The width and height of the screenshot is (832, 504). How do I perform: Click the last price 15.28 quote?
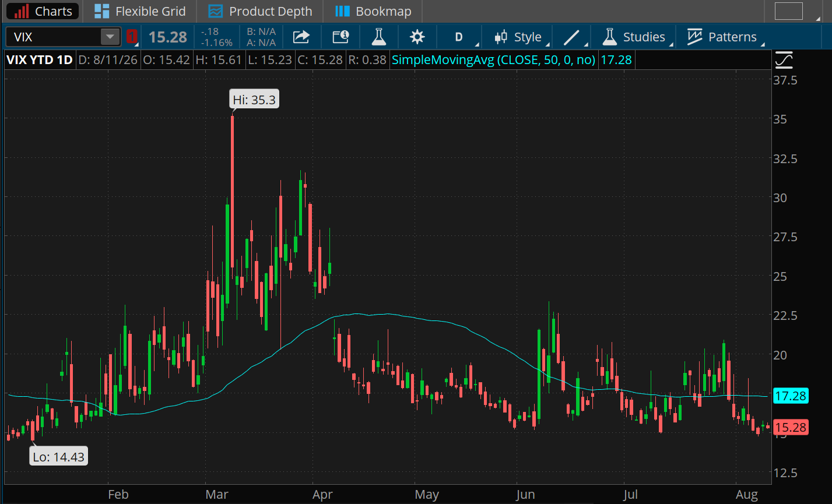[167, 37]
